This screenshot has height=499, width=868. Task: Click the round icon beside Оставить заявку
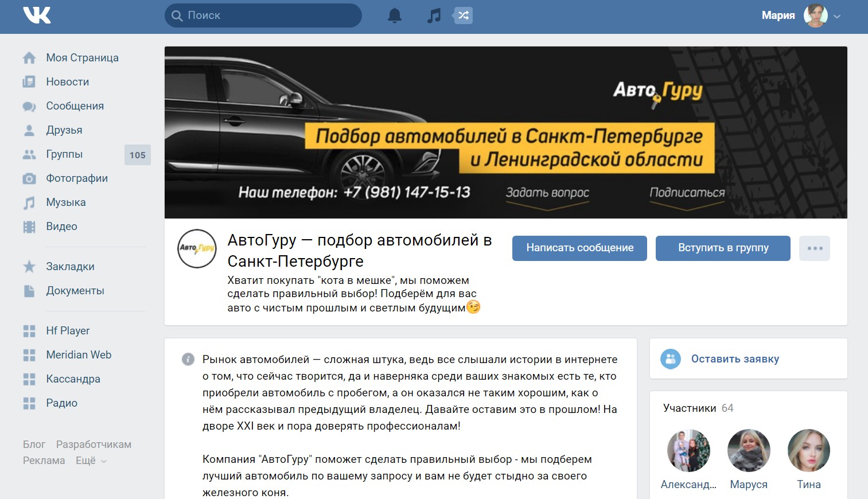point(671,359)
